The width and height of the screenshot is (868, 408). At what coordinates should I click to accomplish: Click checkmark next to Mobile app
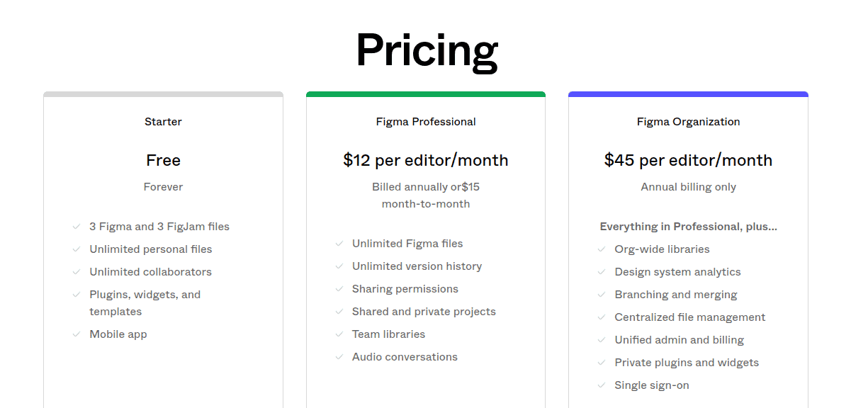pyautogui.click(x=77, y=334)
